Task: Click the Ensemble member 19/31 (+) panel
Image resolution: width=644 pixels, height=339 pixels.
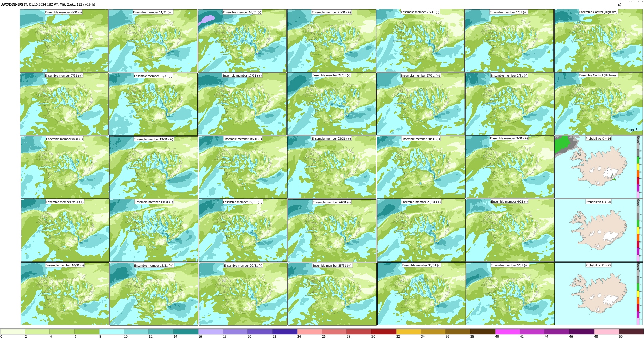Action: coord(243,230)
